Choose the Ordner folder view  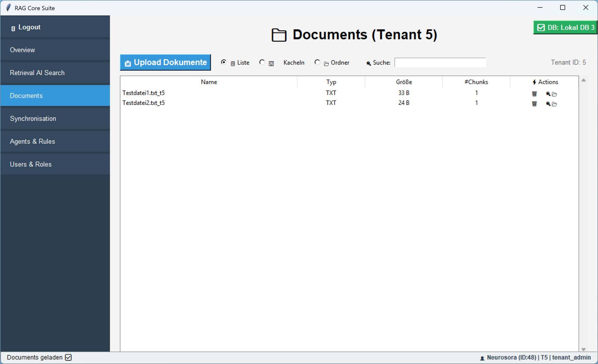(317, 62)
